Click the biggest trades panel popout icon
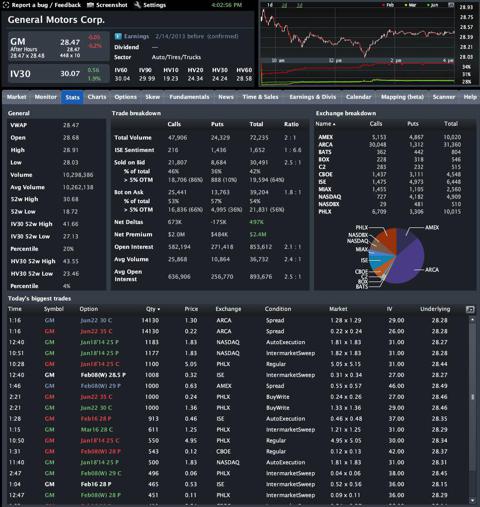The width and height of the screenshot is (480, 507). click(470, 309)
